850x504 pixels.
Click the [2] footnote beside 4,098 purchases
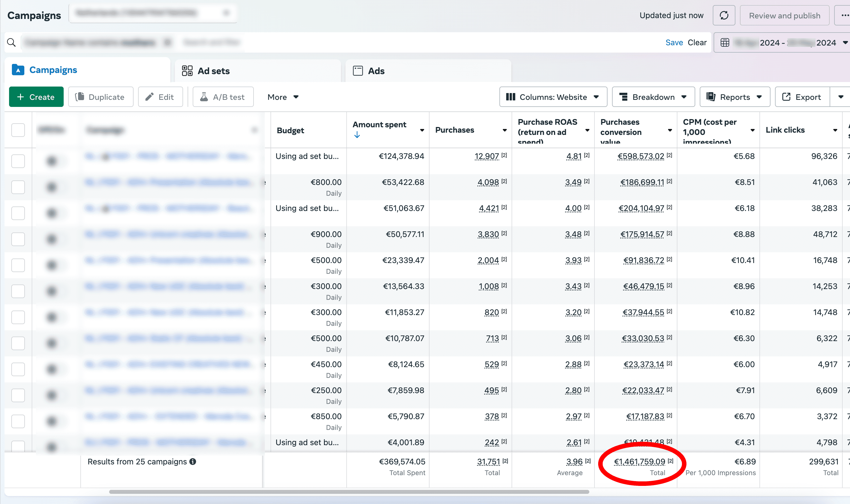point(504,181)
